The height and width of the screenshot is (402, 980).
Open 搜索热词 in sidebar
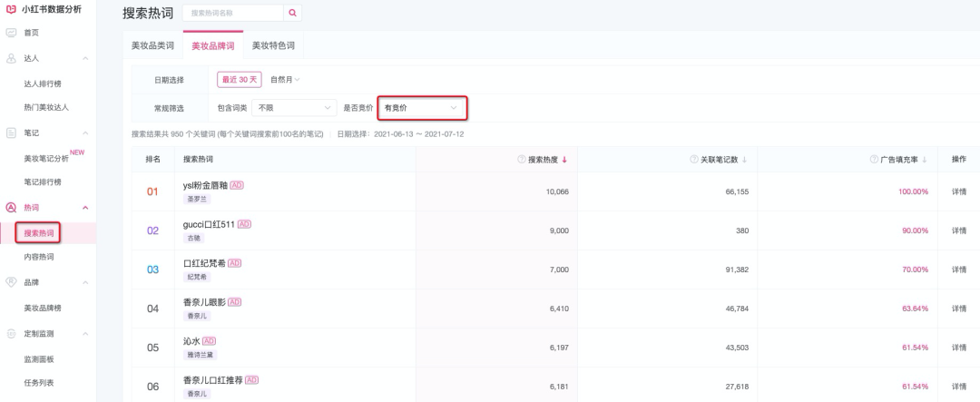click(x=39, y=233)
